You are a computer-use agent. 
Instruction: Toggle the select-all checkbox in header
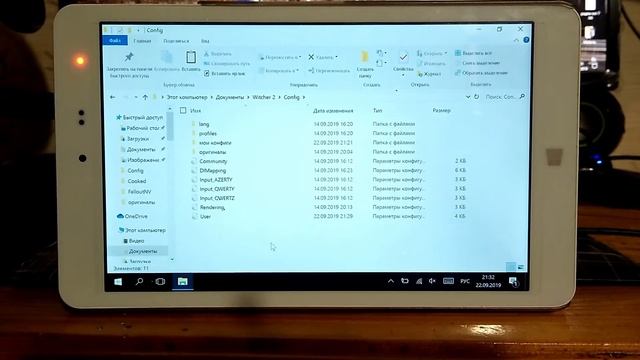[183, 110]
